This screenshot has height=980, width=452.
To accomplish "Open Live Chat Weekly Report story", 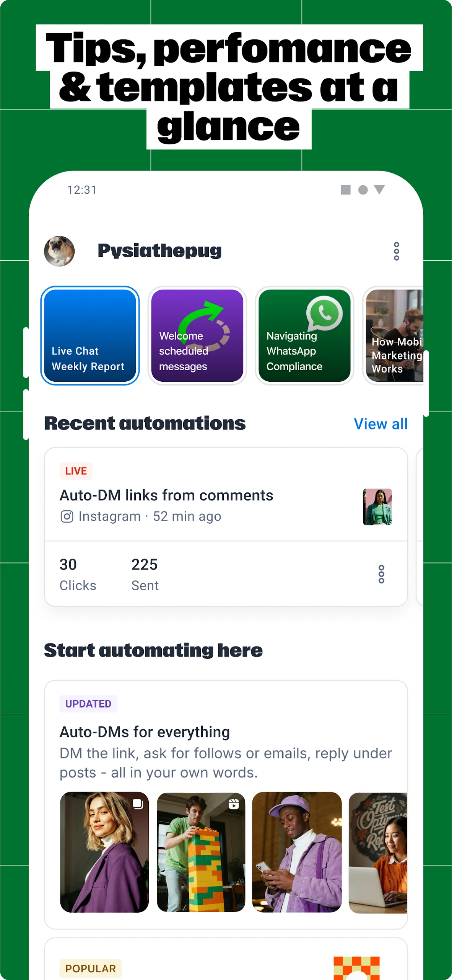I will pyautogui.click(x=90, y=335).
